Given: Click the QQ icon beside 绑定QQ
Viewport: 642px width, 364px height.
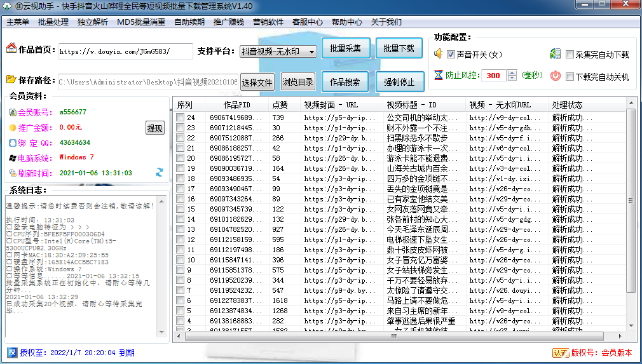Looking at the screenshot, I should pos(12,143).
